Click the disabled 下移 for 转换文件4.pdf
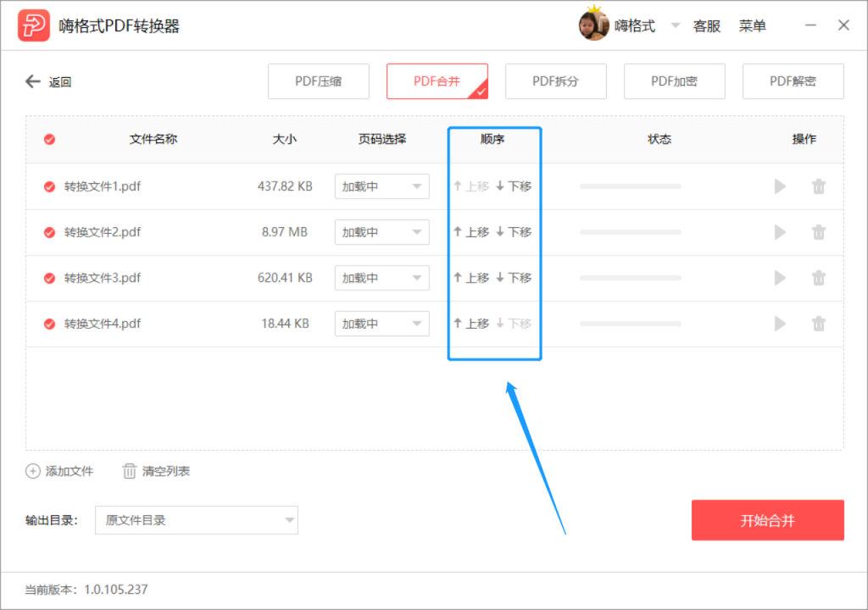 [514, 324]
